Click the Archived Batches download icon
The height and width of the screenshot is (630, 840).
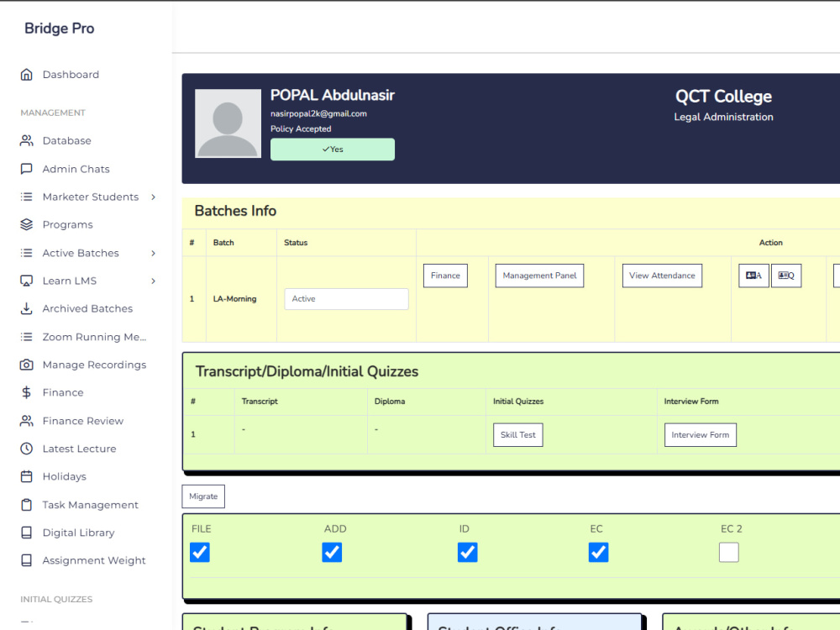coord(26,308)
